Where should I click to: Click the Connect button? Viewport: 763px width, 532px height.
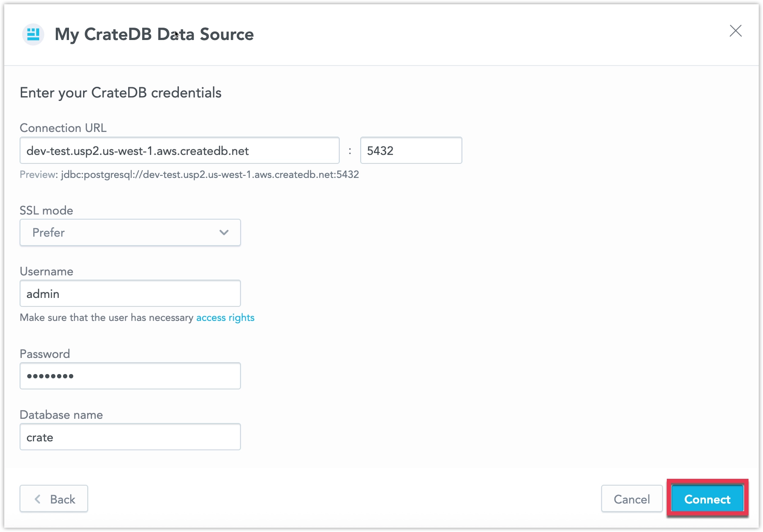click(707, 499)
